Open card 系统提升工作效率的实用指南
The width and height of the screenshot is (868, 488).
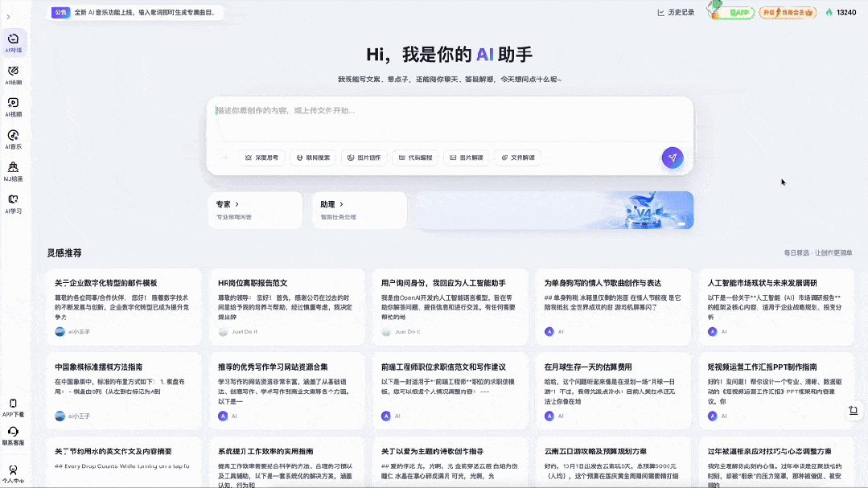[286, 462]
